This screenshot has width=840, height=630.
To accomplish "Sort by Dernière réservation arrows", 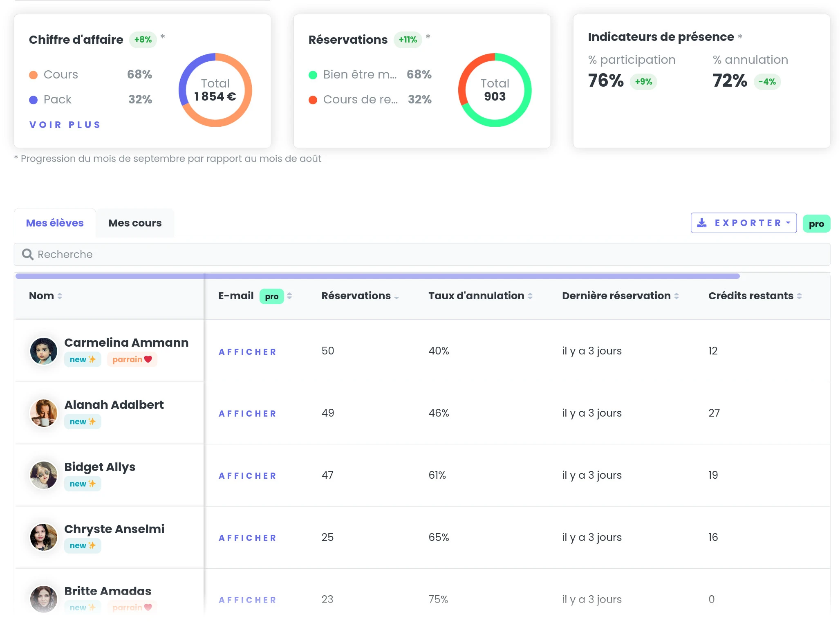I will (676, 296).
